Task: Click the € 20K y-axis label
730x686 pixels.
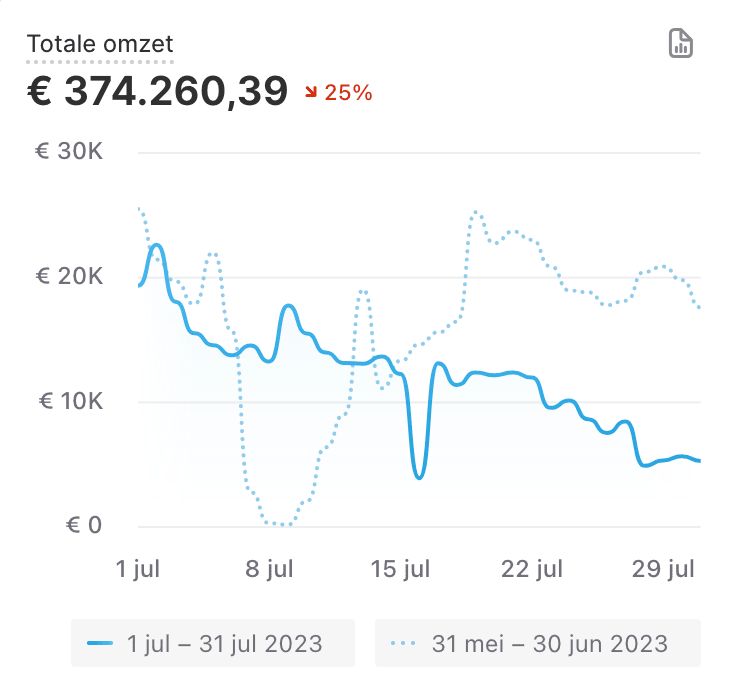Action: point(69,277)
